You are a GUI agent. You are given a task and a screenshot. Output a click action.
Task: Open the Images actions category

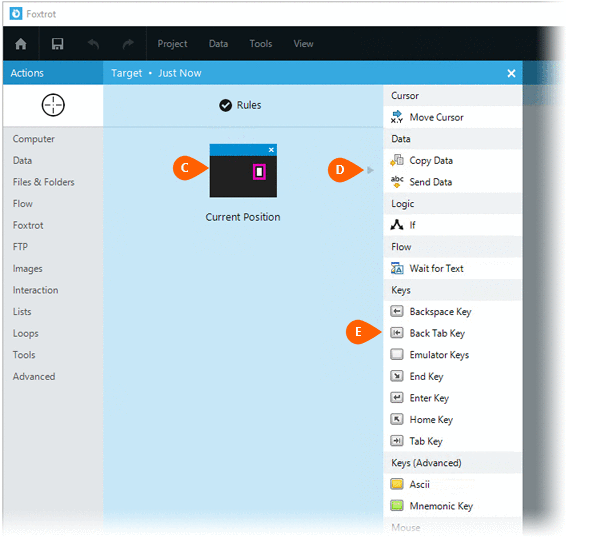27,269
